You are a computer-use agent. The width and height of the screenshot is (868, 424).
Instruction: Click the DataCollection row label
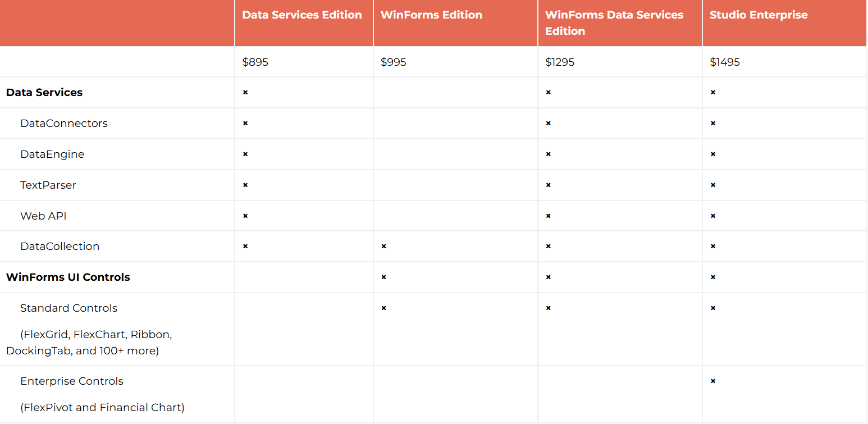60,247
